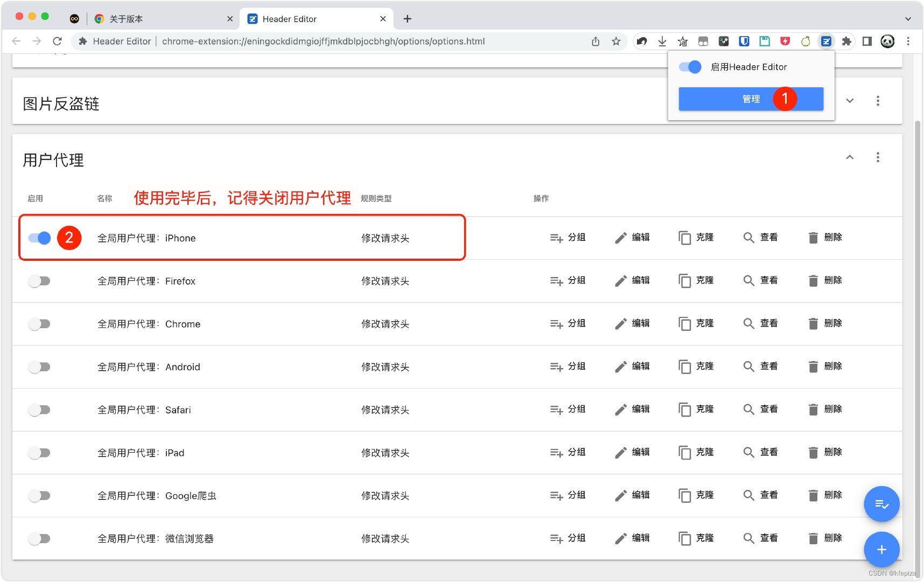Delete the Chrome user agent rule
This screenshot has height=582, width=924.
coord(825,324)
